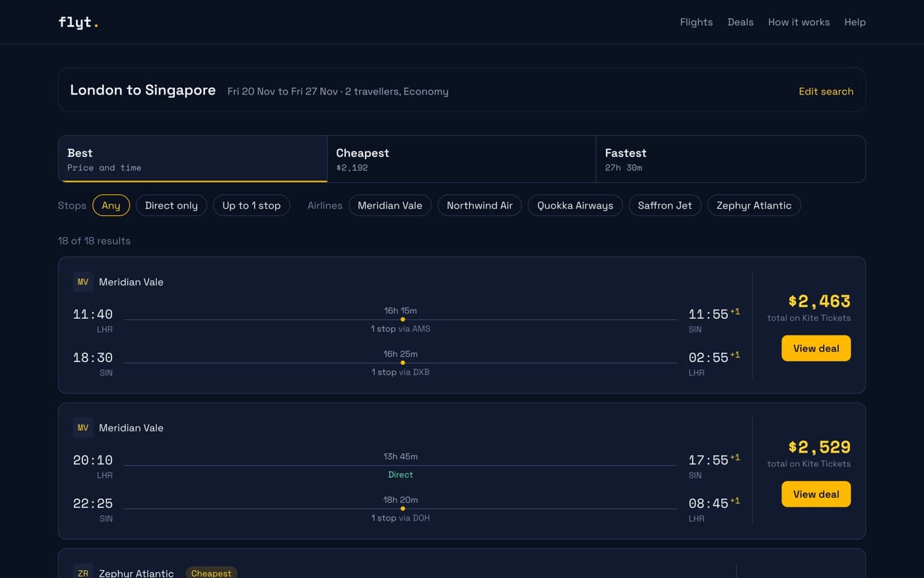Click the 11:40 LHR departure time
The image size is (924, 578).
(93, 314)
